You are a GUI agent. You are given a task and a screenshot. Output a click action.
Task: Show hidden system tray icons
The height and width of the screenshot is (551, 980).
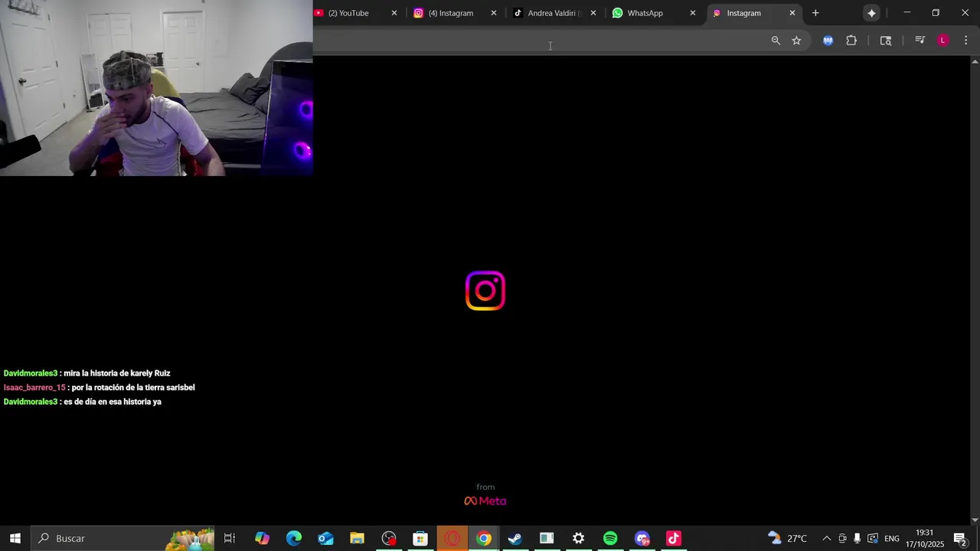click(826, 538)
